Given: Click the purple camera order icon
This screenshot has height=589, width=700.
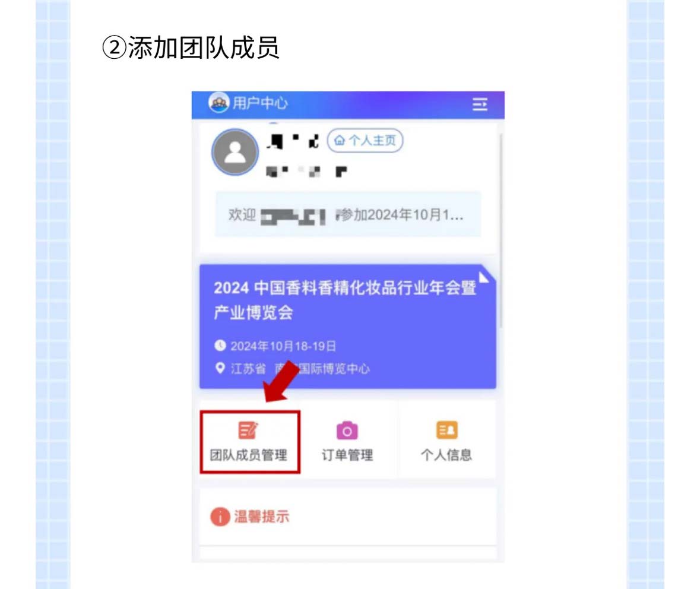Looking at the screenshot, I should pyautogui.click(x=347, y=430).
